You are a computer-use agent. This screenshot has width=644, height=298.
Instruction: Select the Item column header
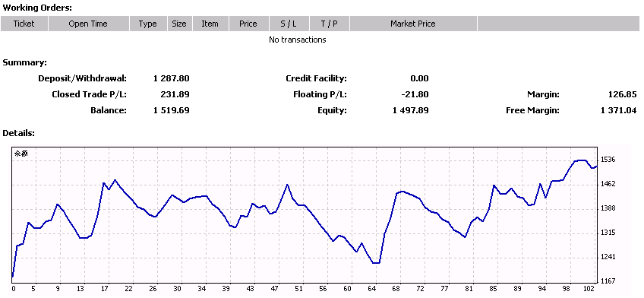[210, 24]
